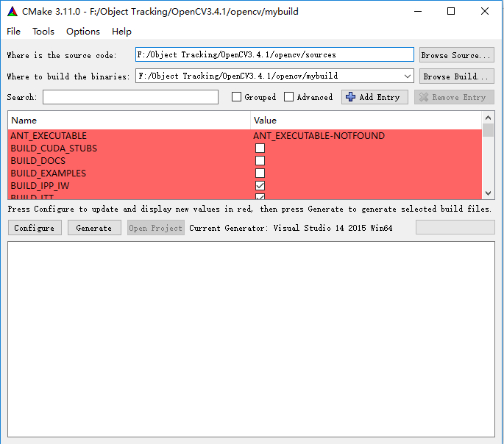The width and height of the screenshot is (504, 444).
Task: Maximize the CMake window
Action: (451, 12)
